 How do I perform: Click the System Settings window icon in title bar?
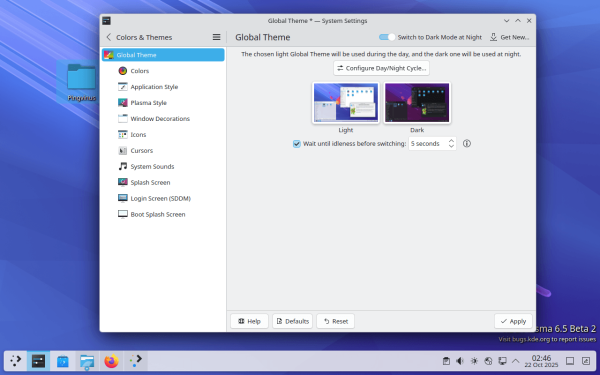106,21
